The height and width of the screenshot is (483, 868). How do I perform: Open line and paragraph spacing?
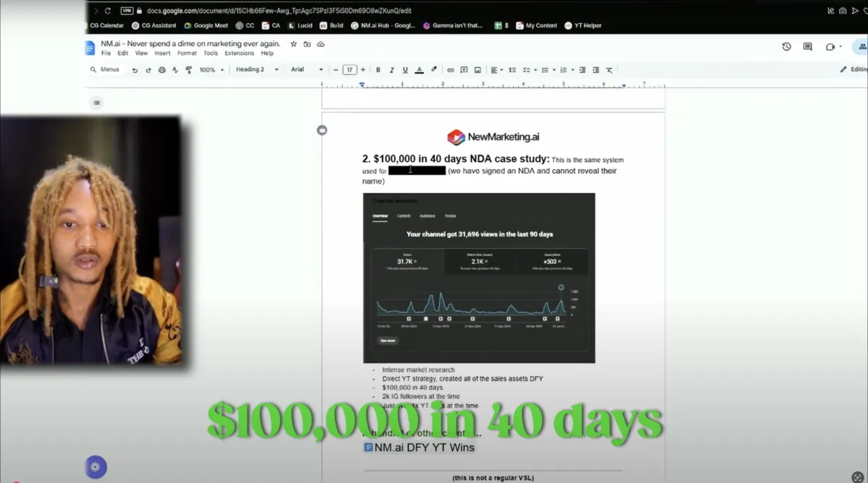click(x=513, y=70)
